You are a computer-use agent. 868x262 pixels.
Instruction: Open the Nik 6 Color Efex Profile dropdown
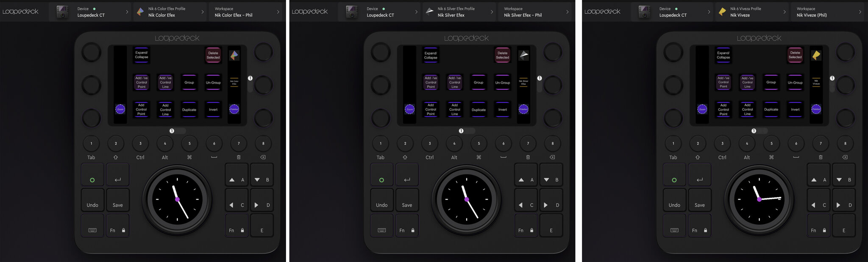coord(170,12)
